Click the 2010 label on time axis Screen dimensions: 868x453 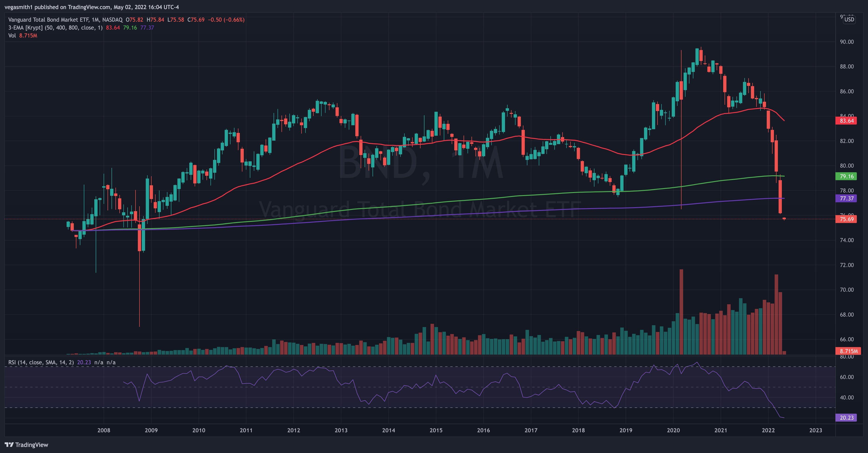(x=198, y=430)
